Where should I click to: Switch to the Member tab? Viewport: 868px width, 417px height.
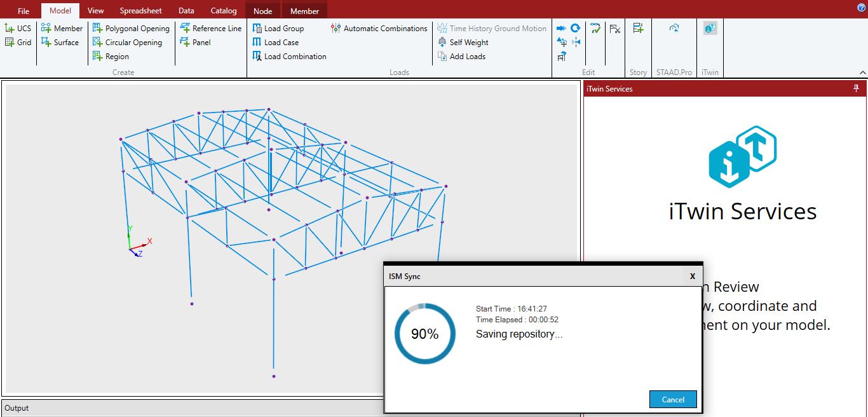coord(304,11)
